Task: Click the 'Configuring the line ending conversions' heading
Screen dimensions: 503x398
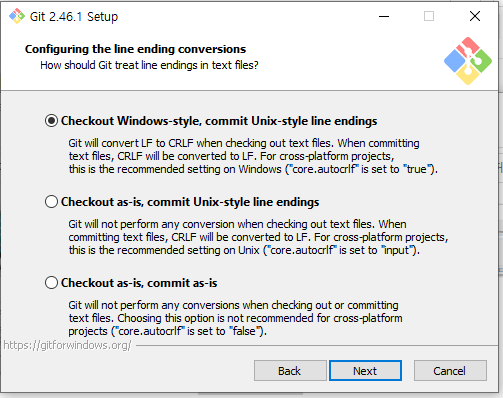Action: point(135,49)
